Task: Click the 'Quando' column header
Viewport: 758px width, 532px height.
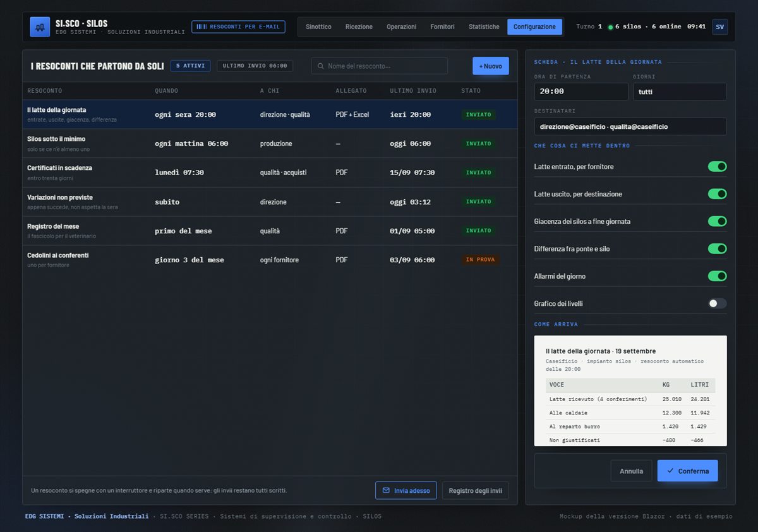Action: tap(166, 91)
